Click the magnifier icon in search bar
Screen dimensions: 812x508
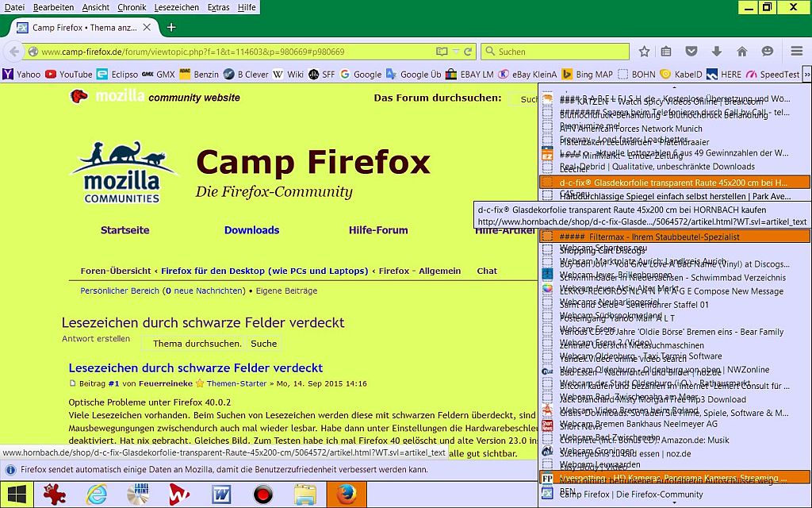(488, 52)
